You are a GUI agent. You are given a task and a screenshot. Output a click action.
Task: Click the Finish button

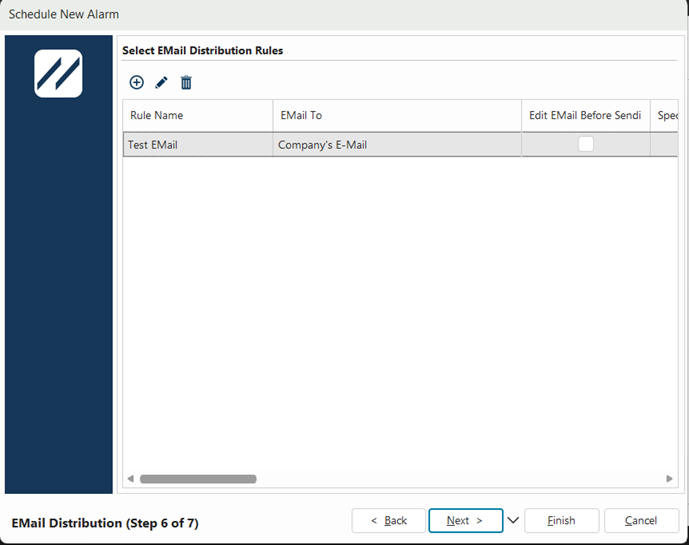click(562, 520)
